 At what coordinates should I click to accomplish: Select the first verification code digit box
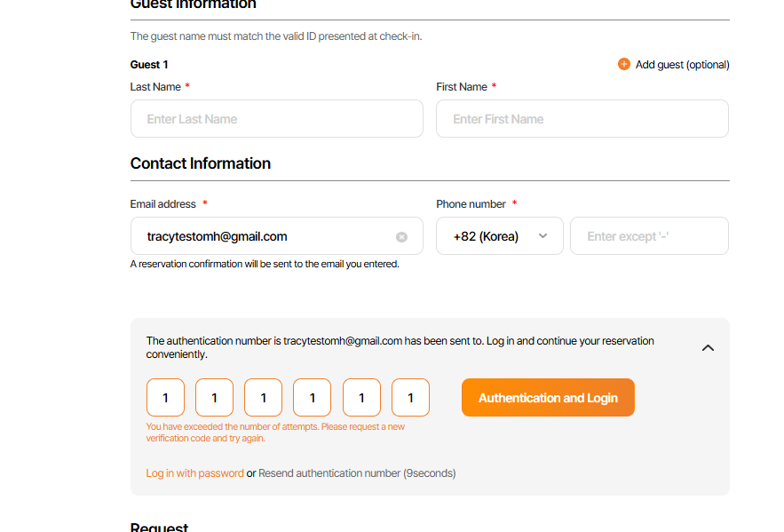[x=165, y=398]
